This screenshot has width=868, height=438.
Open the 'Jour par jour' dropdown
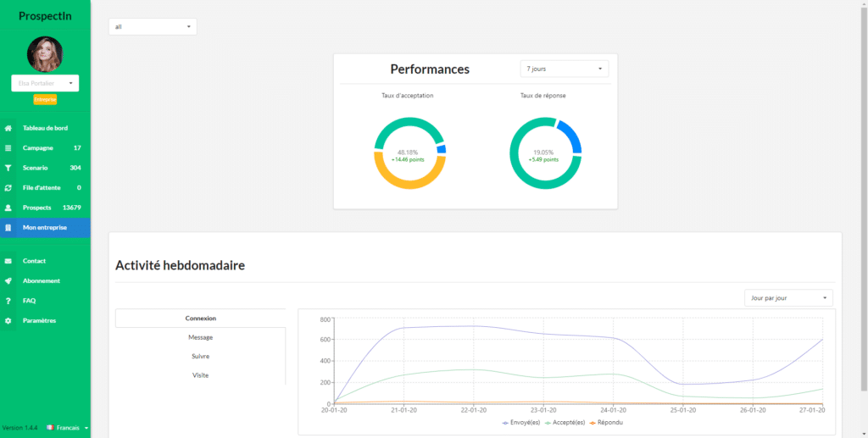pyautogui.click(x=788, y=297)
